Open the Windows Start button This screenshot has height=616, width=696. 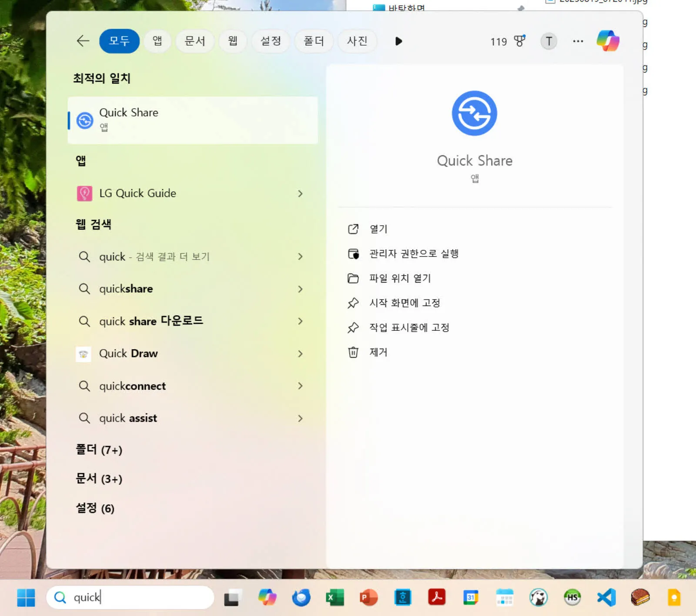coord(26,597)
